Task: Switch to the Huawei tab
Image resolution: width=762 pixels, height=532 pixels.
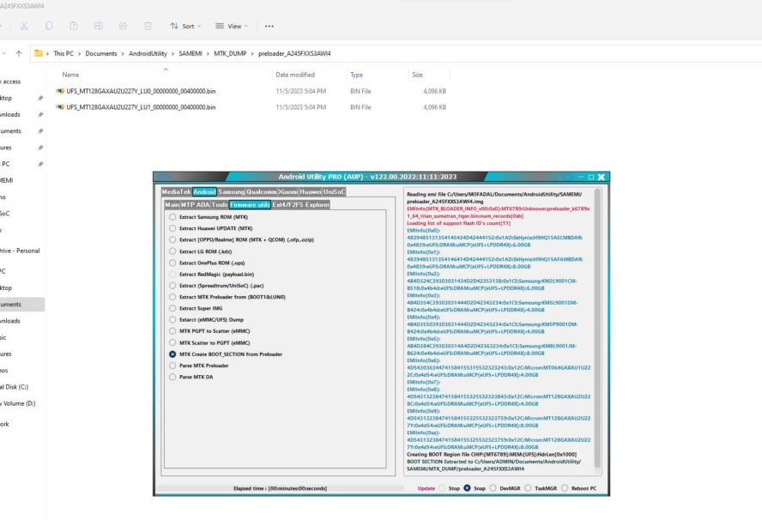Action: (311, 192)
